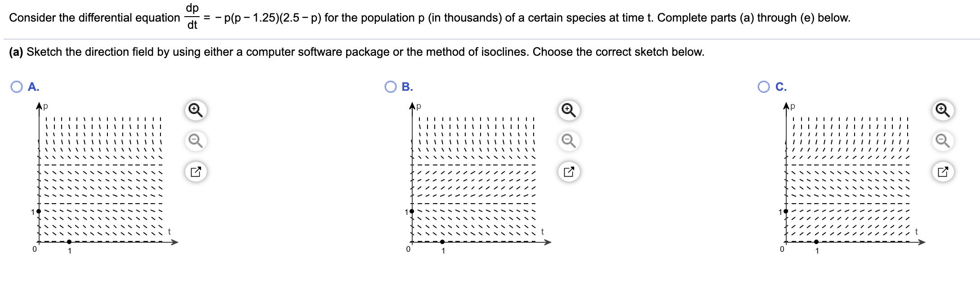Select answer choice B radio button
980x285 pixels.
[x=391, y=86]
